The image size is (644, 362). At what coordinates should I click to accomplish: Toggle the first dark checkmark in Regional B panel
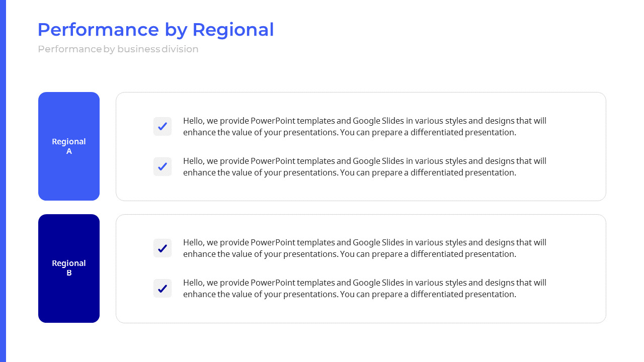tap(163, 248)
